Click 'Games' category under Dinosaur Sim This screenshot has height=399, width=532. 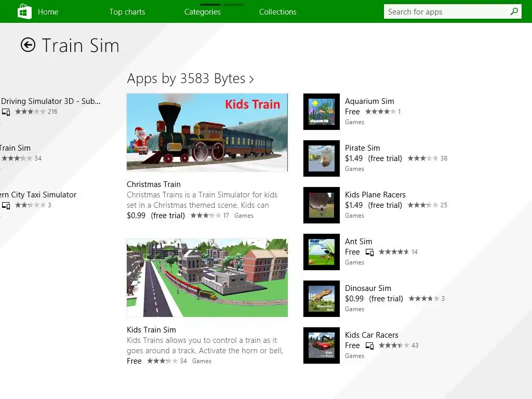tap(354, 309)
